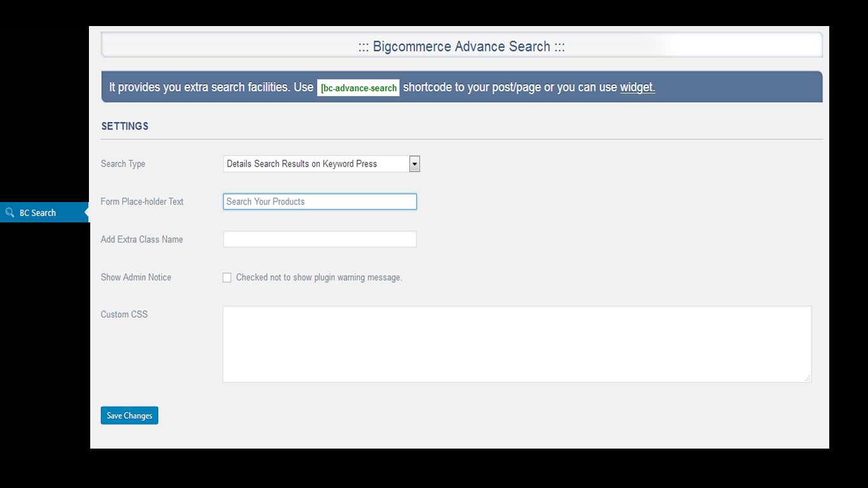Screen dimensions: 868x488
Task: Click the Show Admin Notice label
Action: tap(136, 277)
